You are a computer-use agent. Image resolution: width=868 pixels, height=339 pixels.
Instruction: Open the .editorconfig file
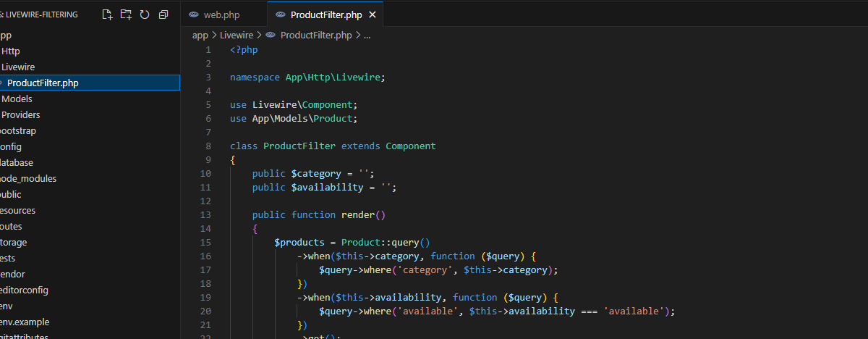[x=90, y=290]
